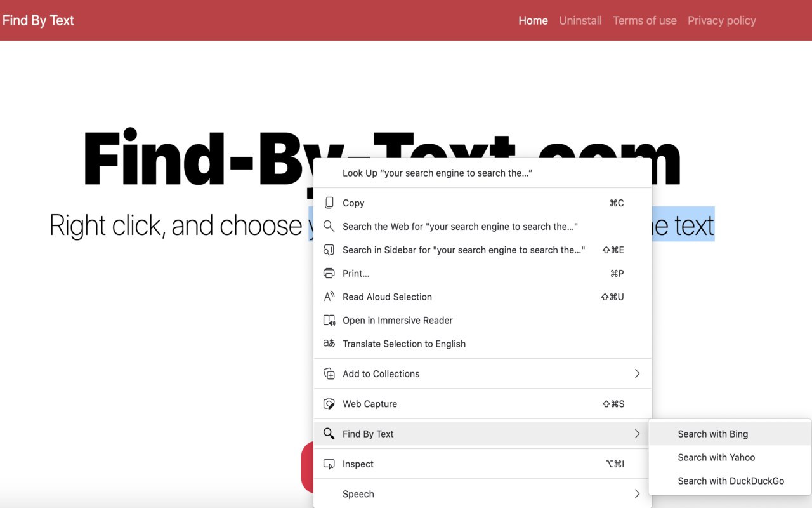Click the Read Aloud Selection icon

point(329,297)
